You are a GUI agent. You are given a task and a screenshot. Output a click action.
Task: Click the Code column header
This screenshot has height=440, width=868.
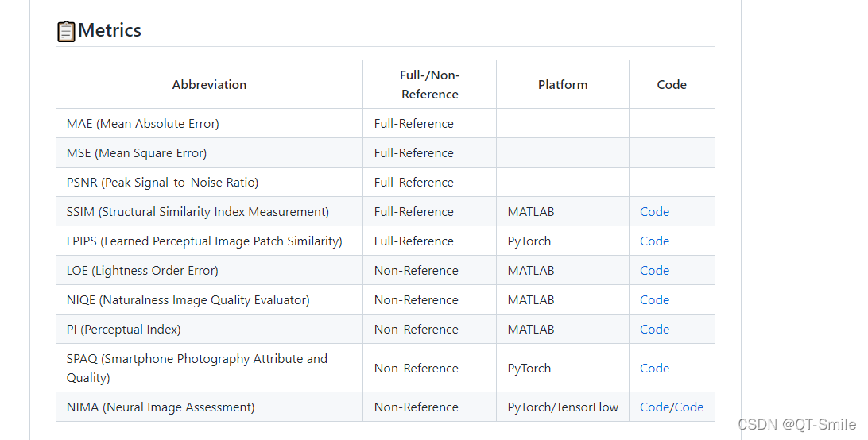(672, 85)
